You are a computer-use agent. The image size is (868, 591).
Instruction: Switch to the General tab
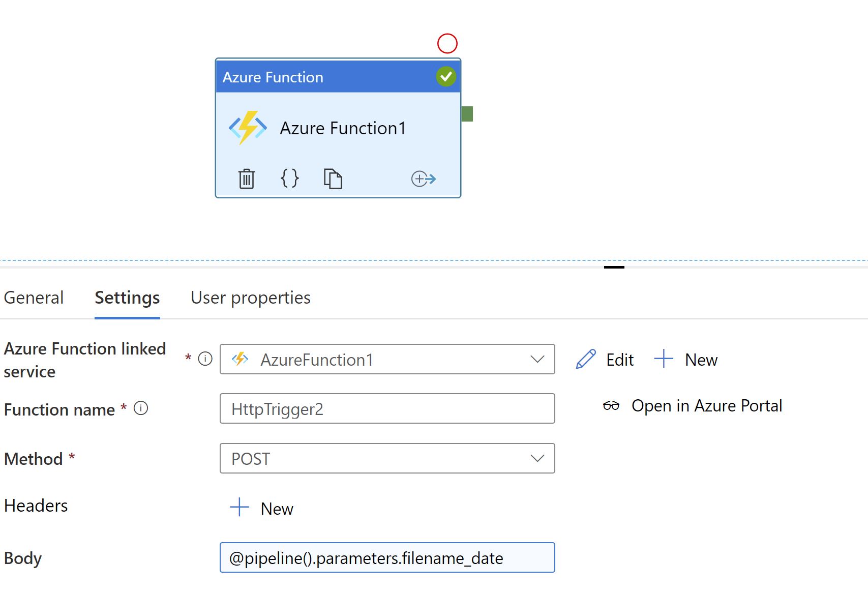click(34, 298)
